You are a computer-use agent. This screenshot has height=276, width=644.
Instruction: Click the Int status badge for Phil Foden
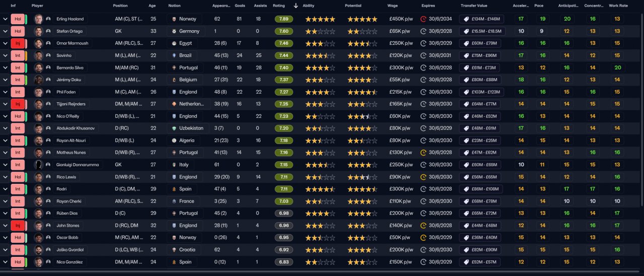tap(18, 92)
